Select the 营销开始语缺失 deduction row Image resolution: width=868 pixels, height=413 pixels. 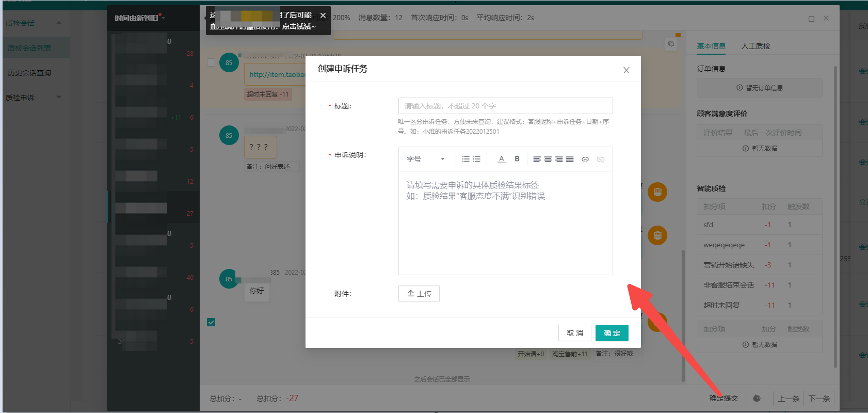pos(759,265)
